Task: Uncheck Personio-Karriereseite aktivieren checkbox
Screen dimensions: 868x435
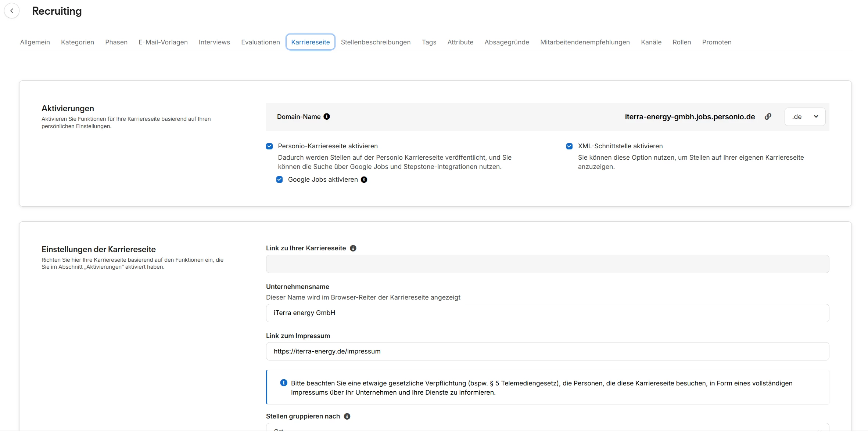Action: coord(269,146)
